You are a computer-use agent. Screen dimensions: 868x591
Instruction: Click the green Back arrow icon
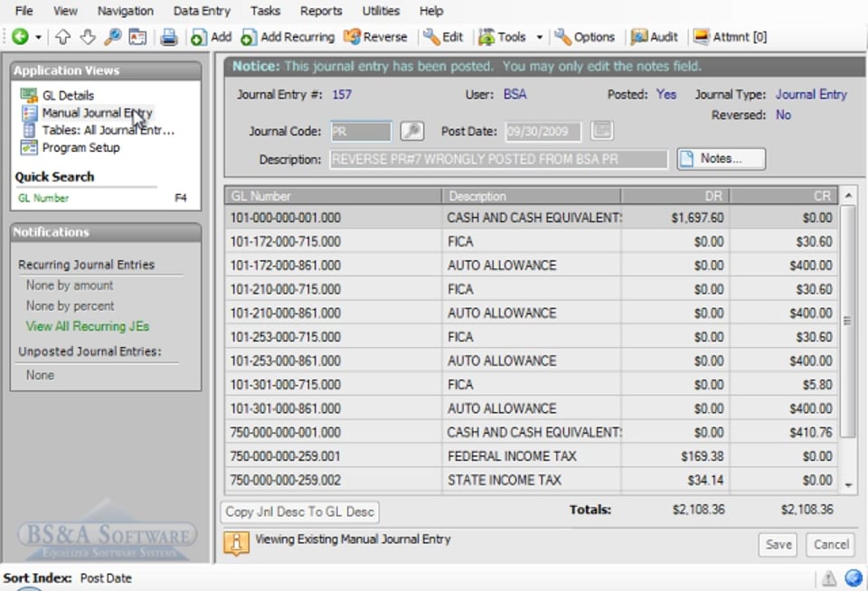(x=21, y=36)
